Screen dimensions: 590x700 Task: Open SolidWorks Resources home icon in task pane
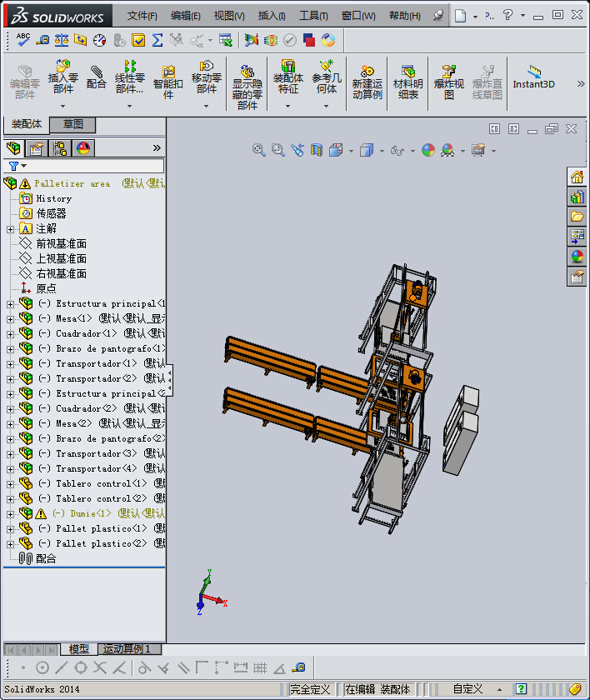click(x=577, y=177)
